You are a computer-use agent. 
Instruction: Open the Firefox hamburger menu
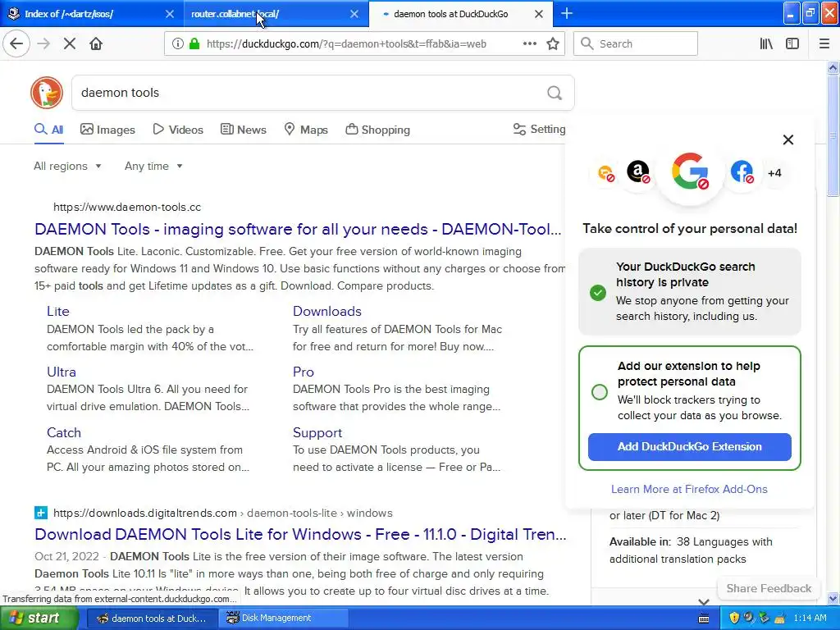(x=824, y=44)
